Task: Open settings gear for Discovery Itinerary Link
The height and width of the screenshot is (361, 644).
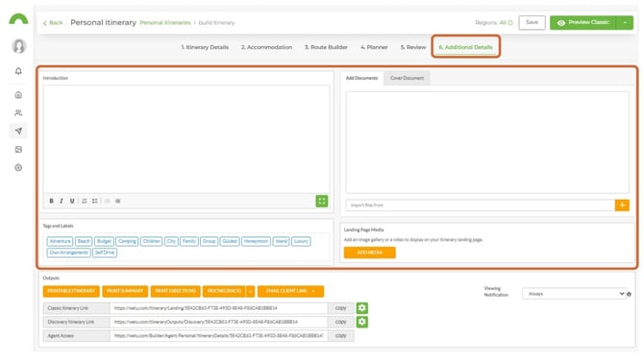Action: point(361,322)
